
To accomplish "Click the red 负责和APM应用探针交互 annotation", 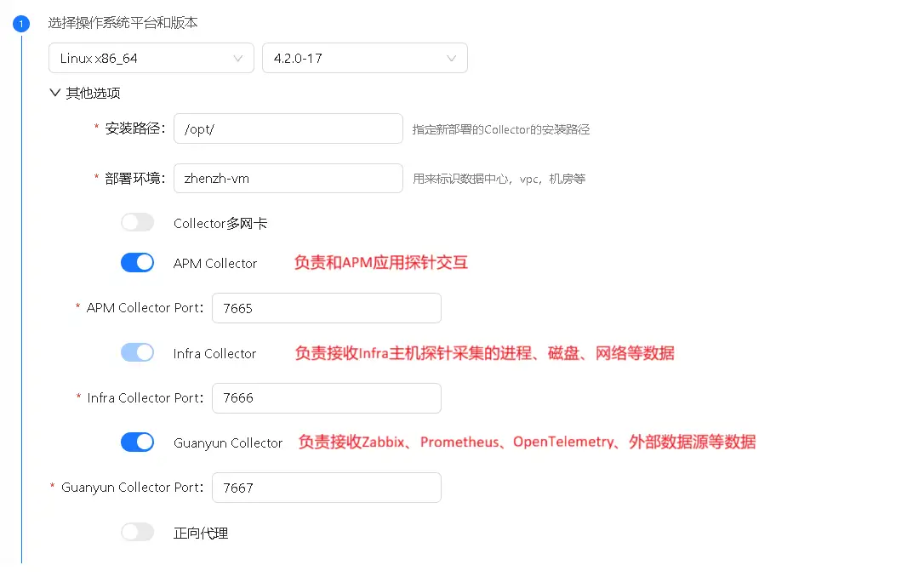I will tap(381, 263).
